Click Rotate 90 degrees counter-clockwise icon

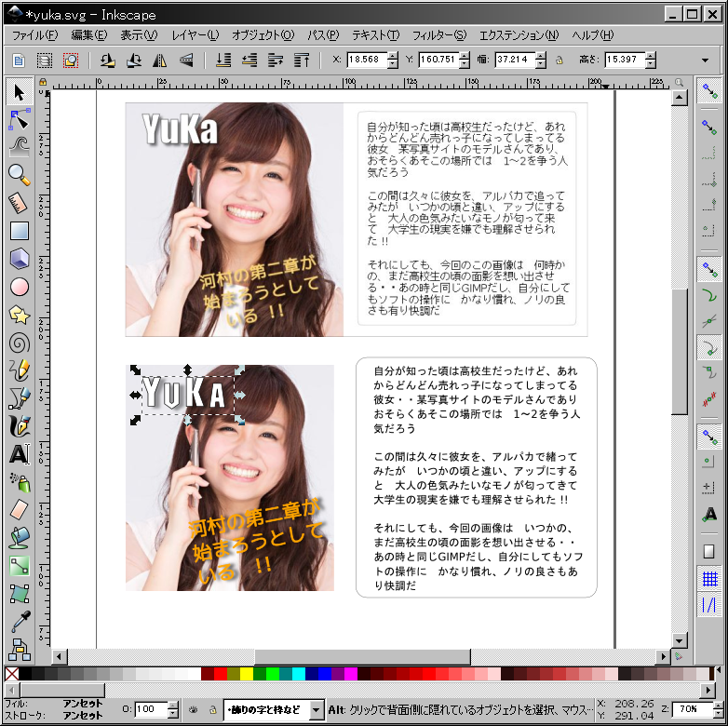click(108, 60)
